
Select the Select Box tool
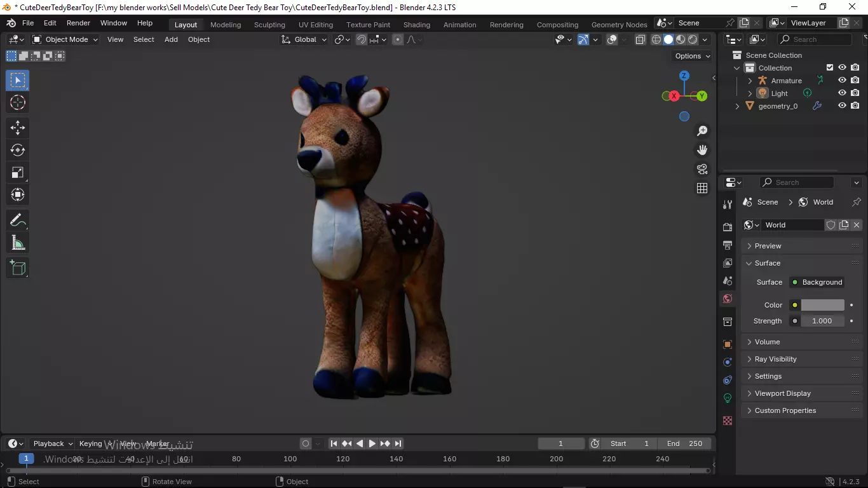click(x=18, y=80)
